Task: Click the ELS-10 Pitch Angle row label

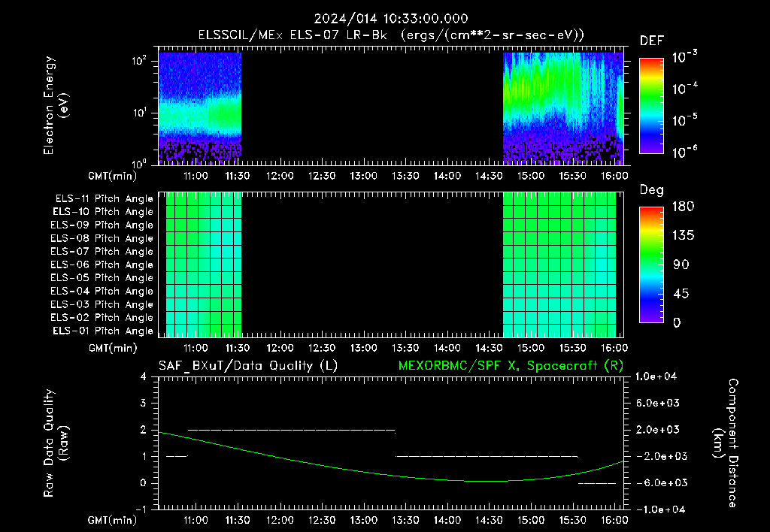Action: point(103,212)
